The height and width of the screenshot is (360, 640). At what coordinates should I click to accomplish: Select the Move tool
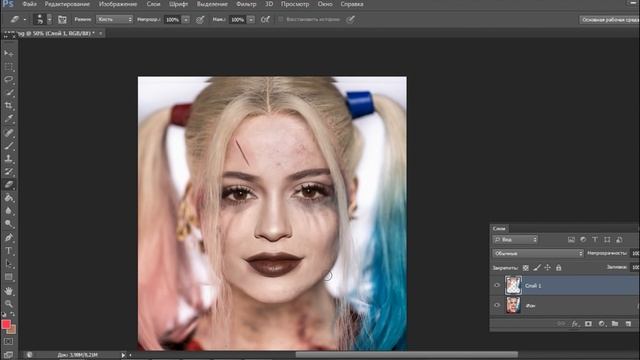(9, 53)
